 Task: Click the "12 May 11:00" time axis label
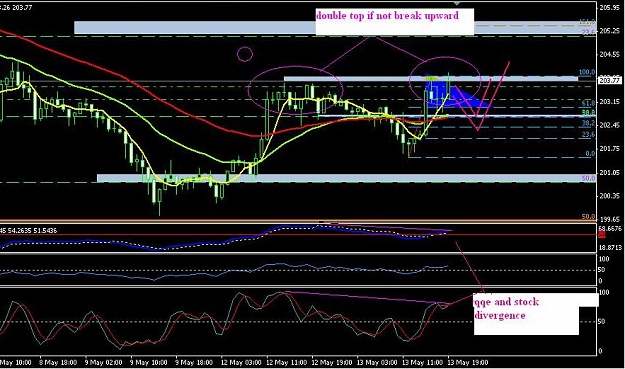click(x=287, y=363)
